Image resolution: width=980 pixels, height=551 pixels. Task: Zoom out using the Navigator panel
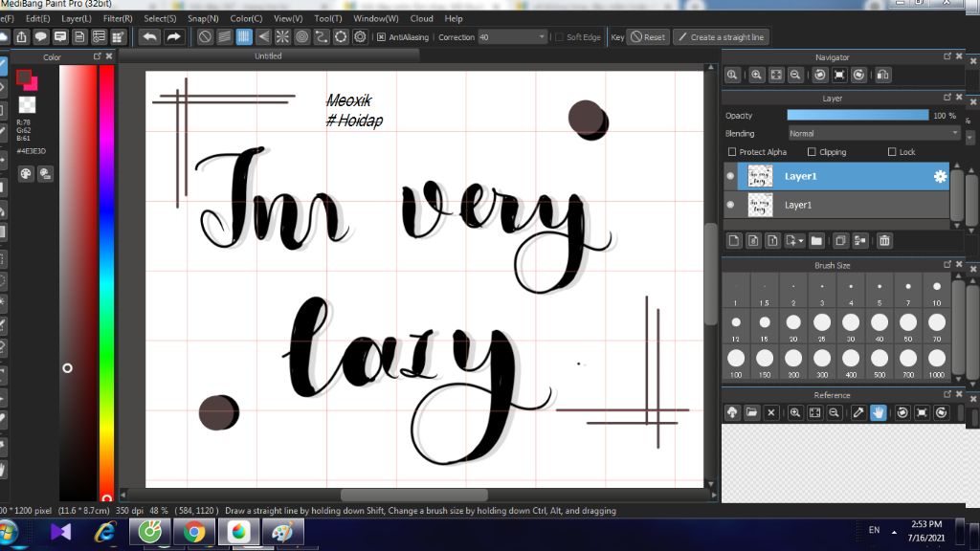795,75
